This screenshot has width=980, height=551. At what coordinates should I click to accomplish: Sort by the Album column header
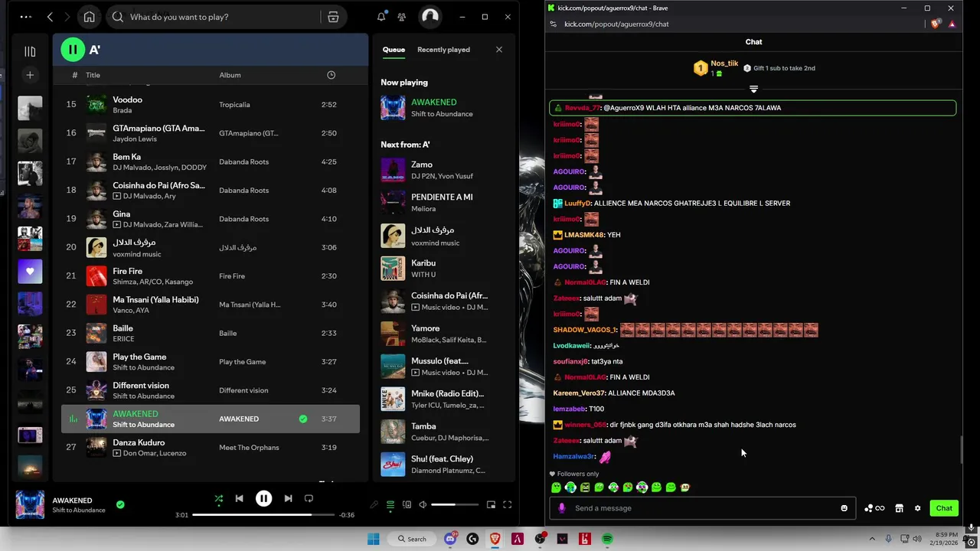[x=230, y=75]
